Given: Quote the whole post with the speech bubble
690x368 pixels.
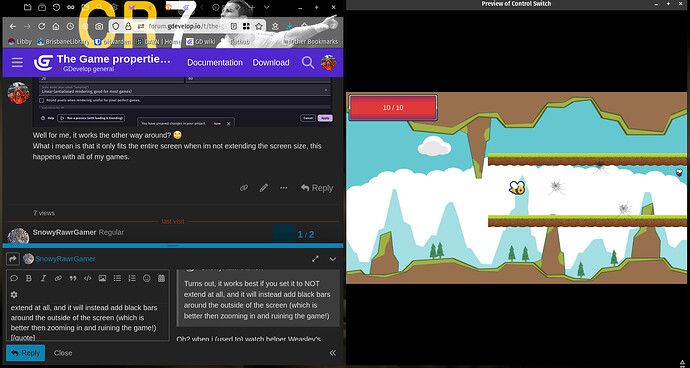Looking at the screenshot, I should click(14, 278).
